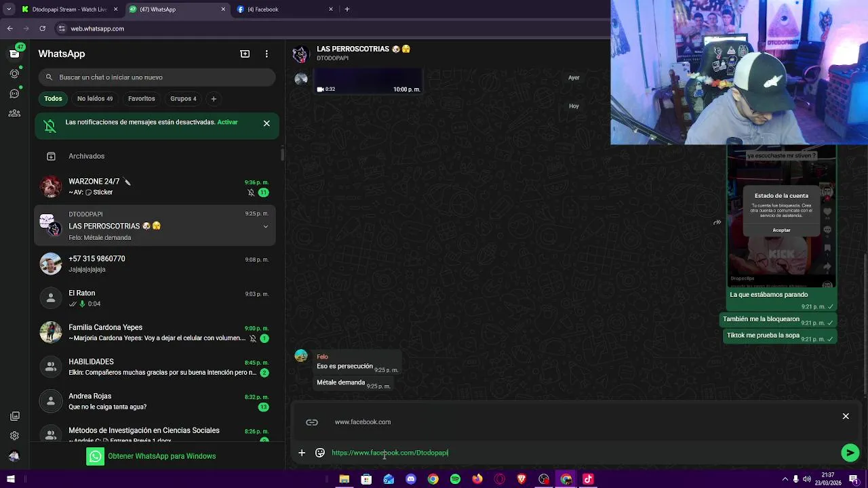Click the search magnifier icon

[x=49, y=77]
